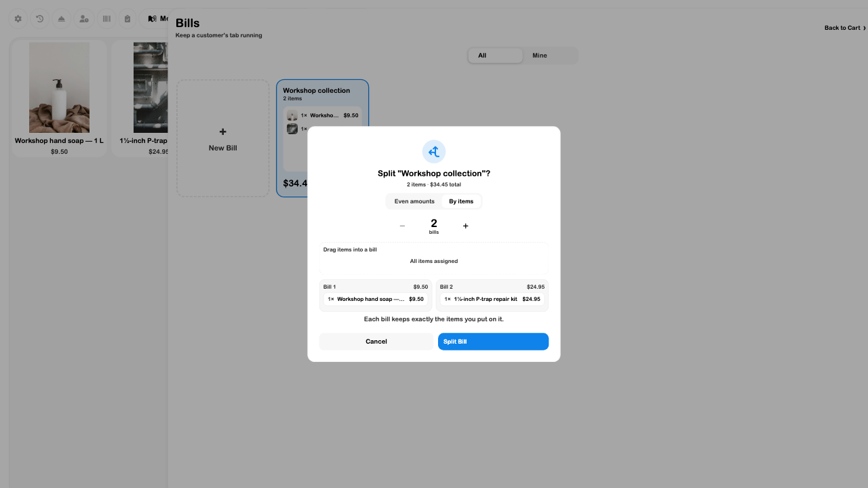Click the "All items assigned" text
Screen dimensions: 868x488
click(434, 261)
